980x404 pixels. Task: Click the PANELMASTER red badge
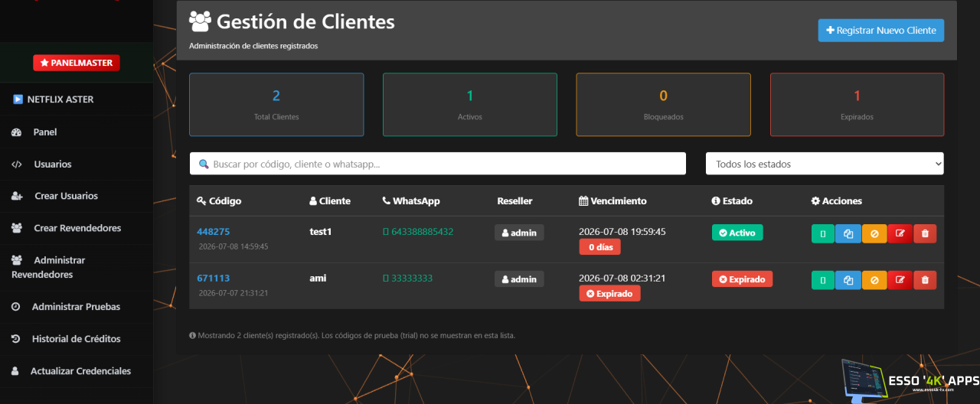pyautogui.click(x=77, y=63)
